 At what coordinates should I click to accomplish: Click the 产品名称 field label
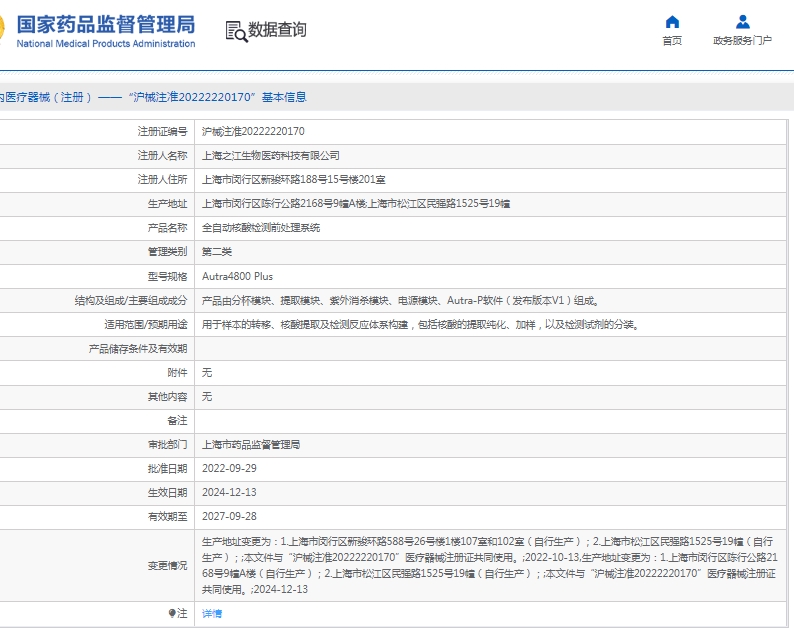168,228
